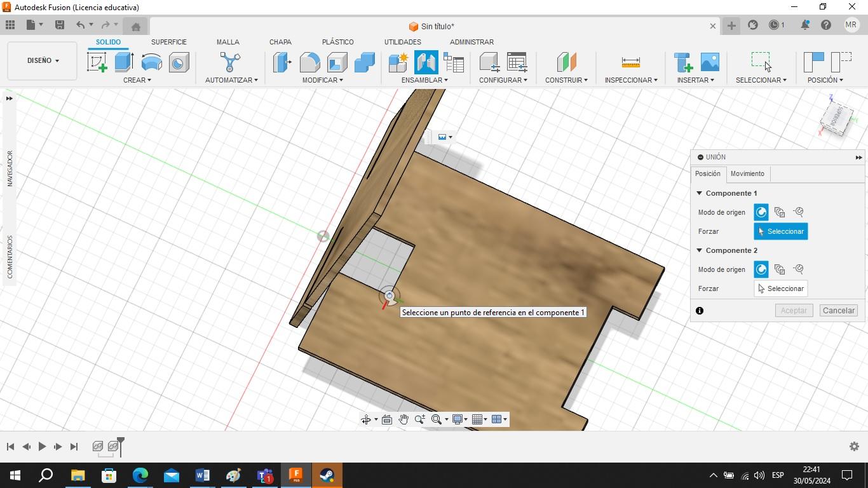Click the window selection icon
Viewport: 868px width, 488px height.
tap(761, 62)
